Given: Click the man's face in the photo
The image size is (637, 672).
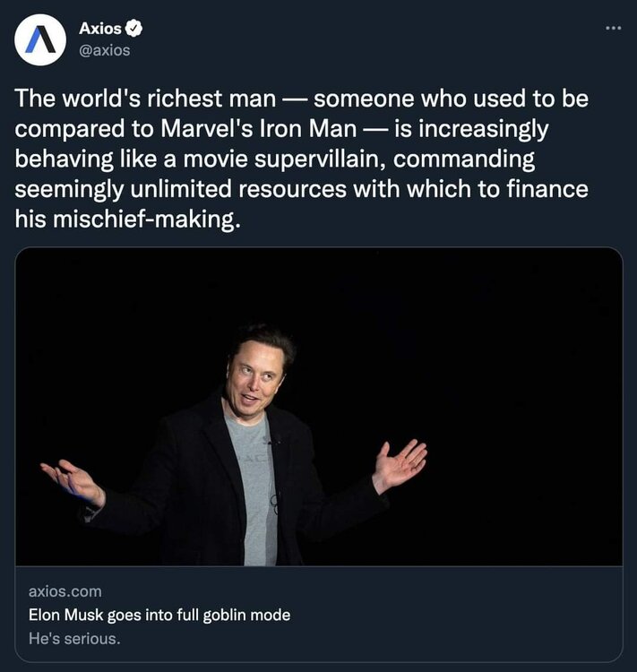Looking at the screenshot, I should coord(256,374).
